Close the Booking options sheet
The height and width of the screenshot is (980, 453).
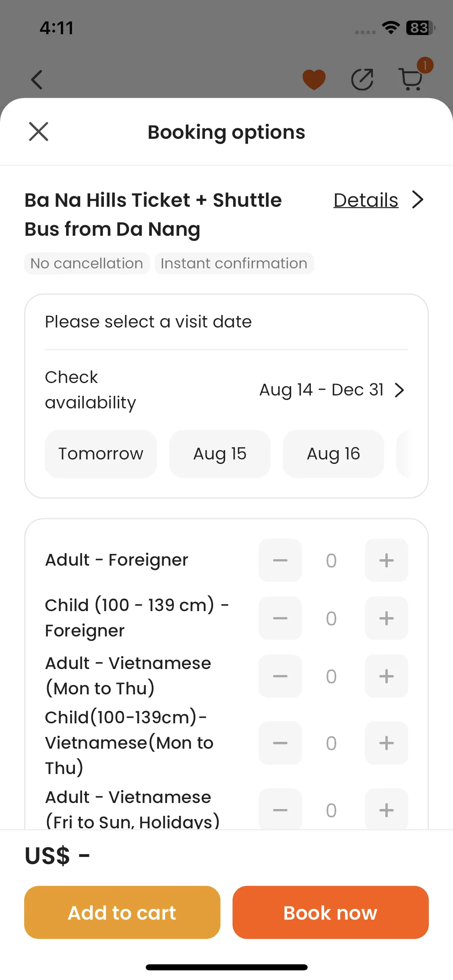pos(39,132)
